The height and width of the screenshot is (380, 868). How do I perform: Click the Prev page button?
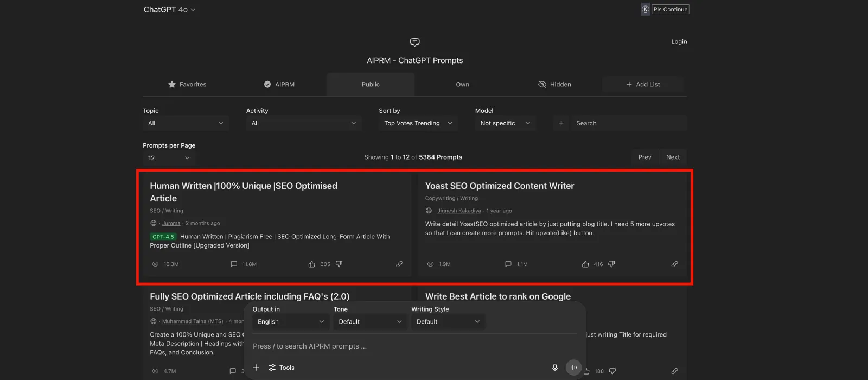644,157
